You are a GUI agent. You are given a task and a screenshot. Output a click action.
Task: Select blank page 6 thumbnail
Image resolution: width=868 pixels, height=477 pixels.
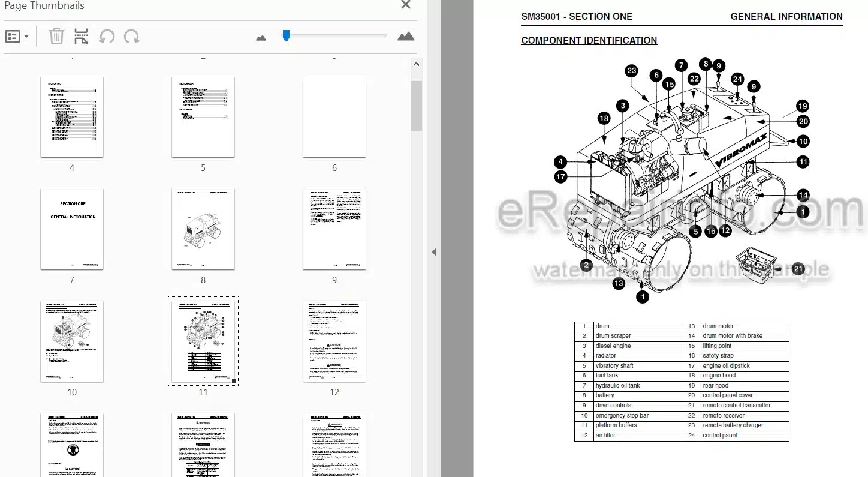(x=334, y=117)
